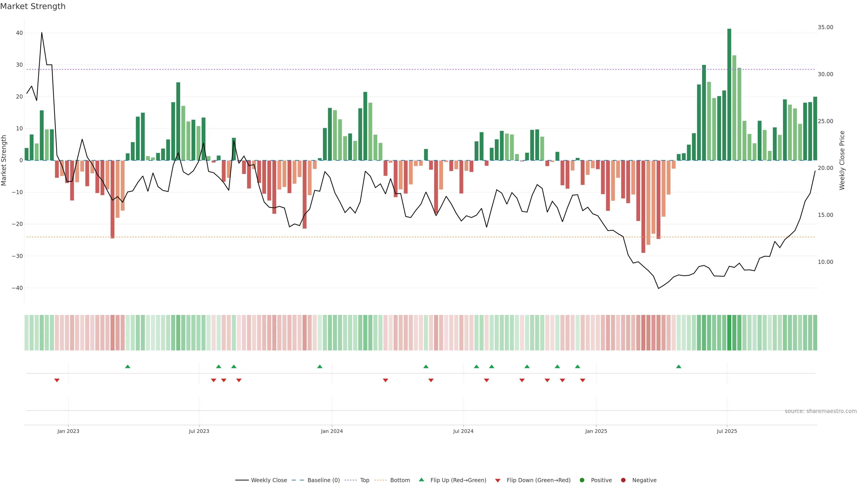The height and width of the screenshot is (488, 868).
Task: Click the darkest green heatmap strip cell
Action: [x=729, y=333]
